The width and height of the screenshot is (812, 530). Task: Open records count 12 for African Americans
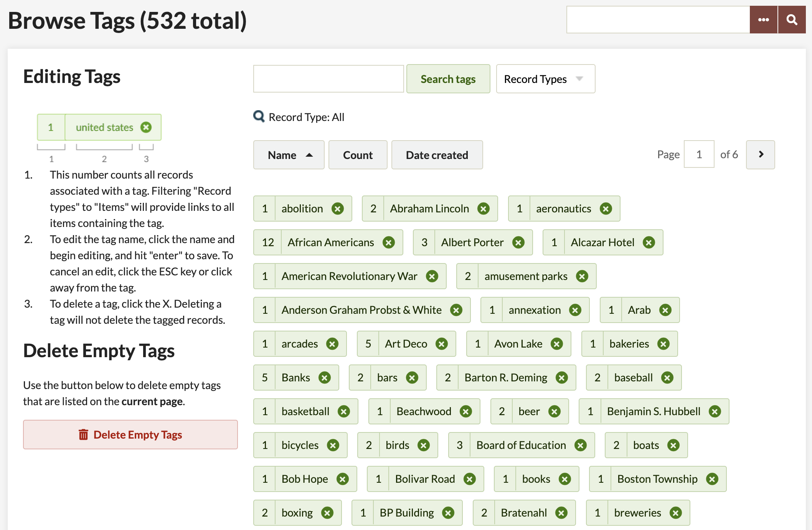pos(268,242)
